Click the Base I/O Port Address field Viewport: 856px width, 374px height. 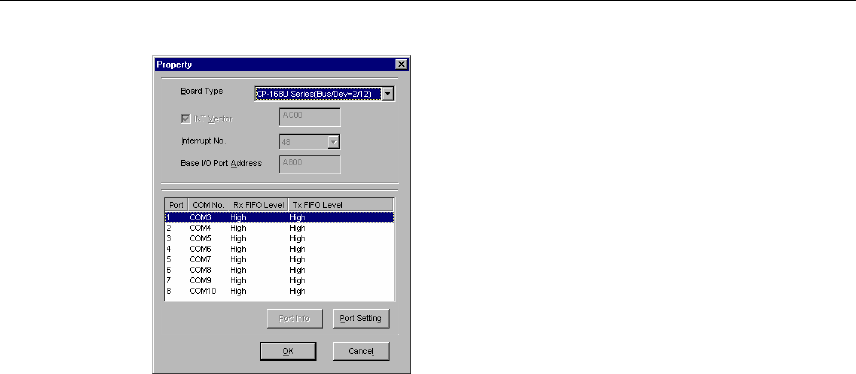tap(310, 164)
